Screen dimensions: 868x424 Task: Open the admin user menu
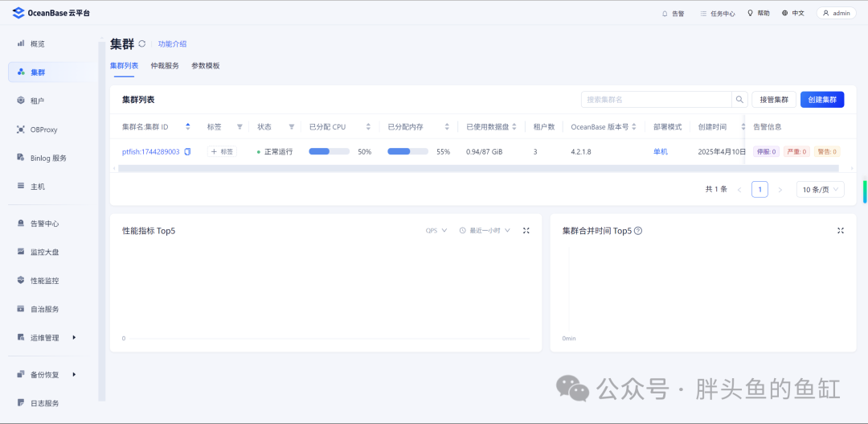(836, 13)
